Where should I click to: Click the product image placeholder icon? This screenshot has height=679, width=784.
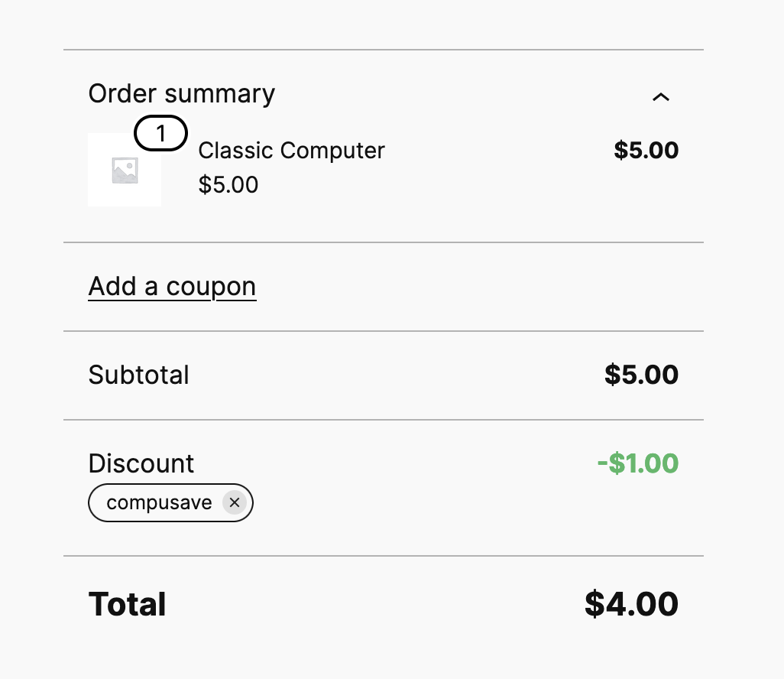point(125,169)
